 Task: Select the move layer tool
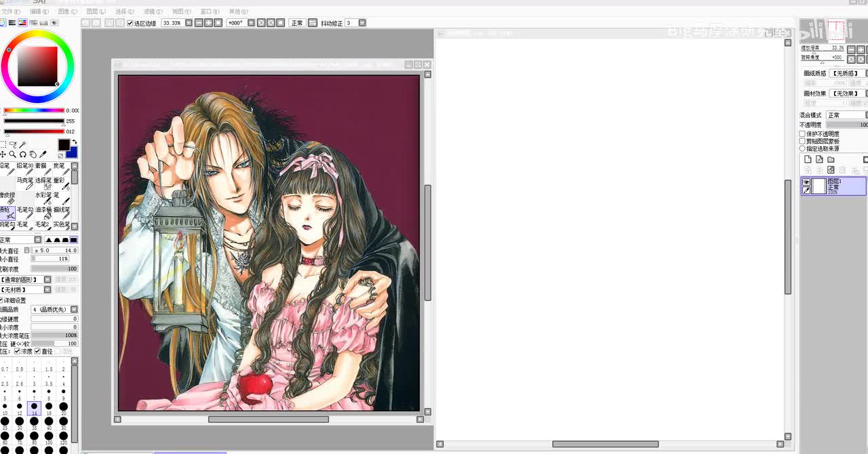point(3,154)
